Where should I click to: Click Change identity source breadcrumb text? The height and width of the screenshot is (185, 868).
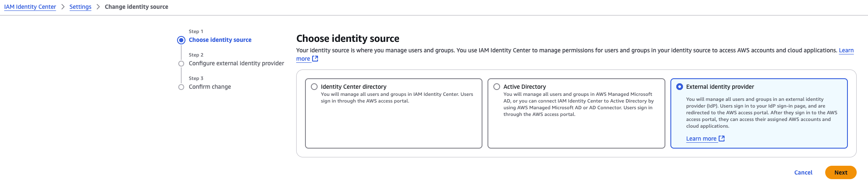click(136, 7)
